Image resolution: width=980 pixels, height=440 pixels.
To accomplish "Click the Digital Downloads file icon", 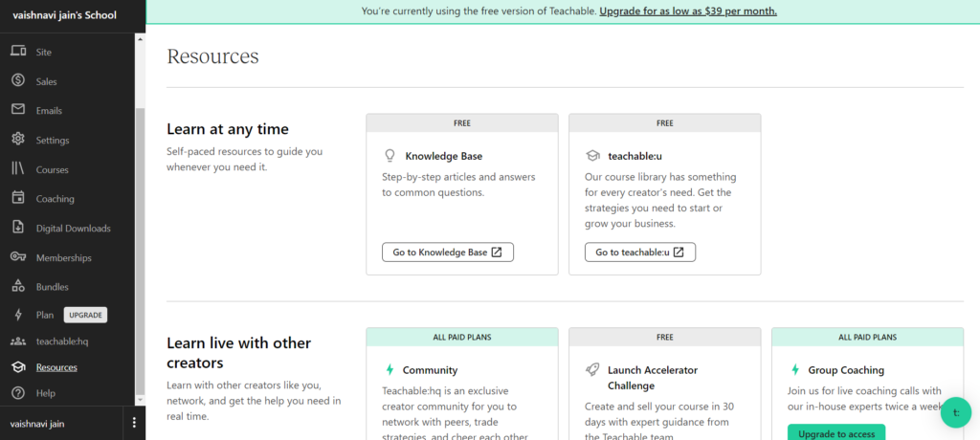I will tap(18, 228).
